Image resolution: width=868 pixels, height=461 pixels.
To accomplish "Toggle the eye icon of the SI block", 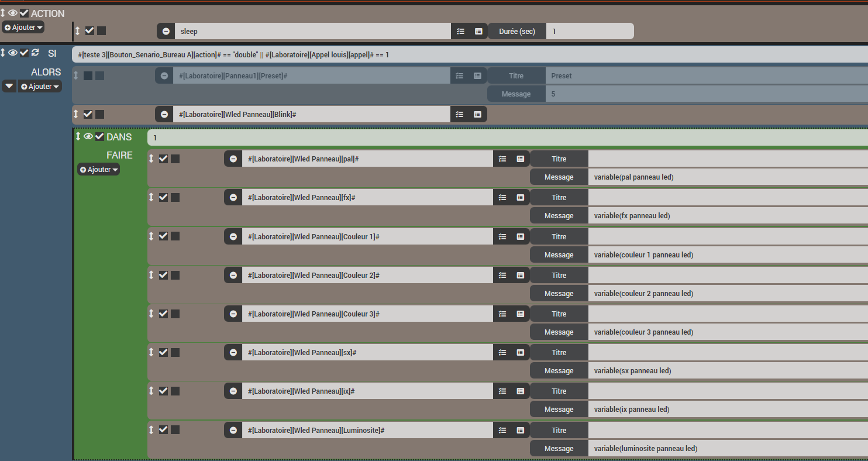I will pos(13,53).
